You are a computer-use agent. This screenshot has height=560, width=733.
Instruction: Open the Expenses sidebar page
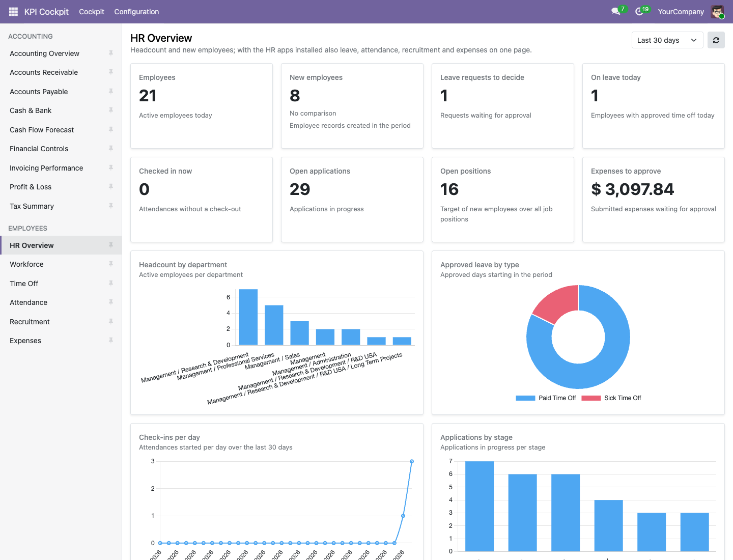[x=61, y=341]
